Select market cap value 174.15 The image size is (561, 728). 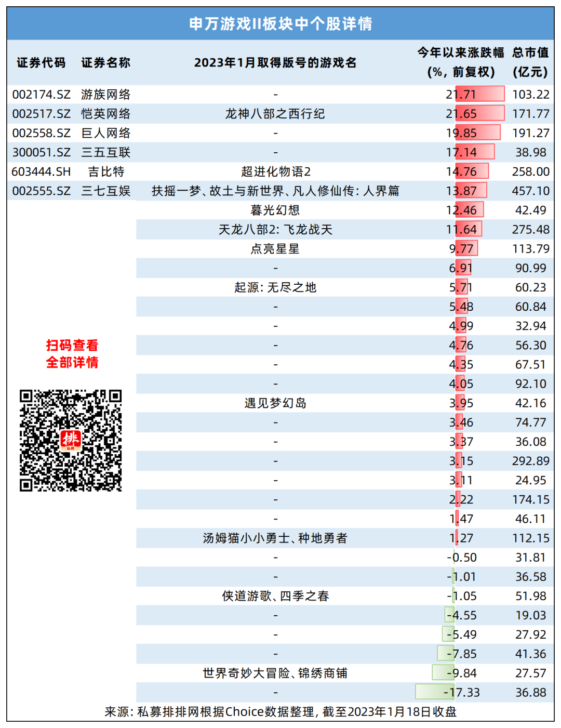[531, 499]
